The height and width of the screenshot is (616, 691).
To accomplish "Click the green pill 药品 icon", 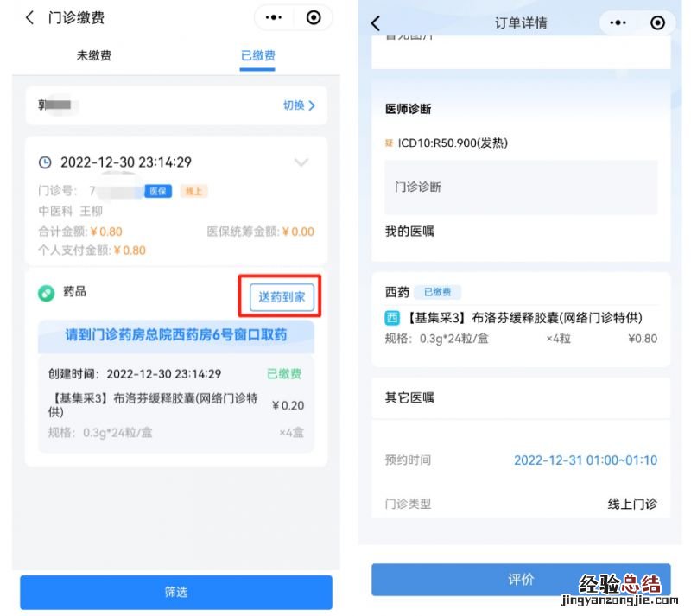I will [x=47, y=293].
